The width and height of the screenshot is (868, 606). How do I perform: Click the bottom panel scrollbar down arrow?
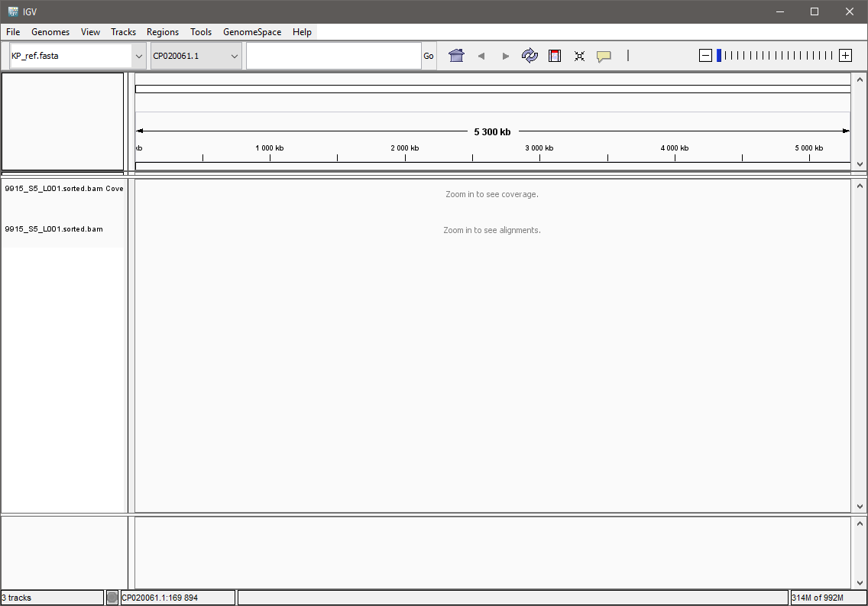click(860, 583)
